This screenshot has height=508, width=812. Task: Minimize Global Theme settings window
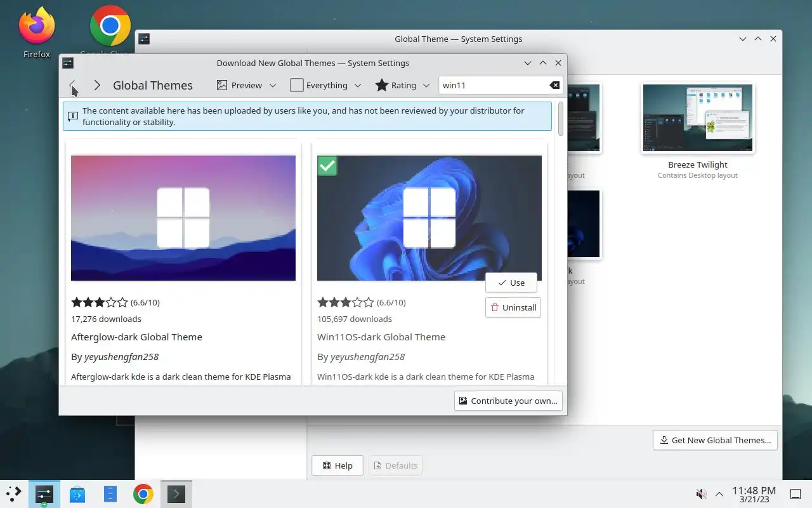coord(743,39)
